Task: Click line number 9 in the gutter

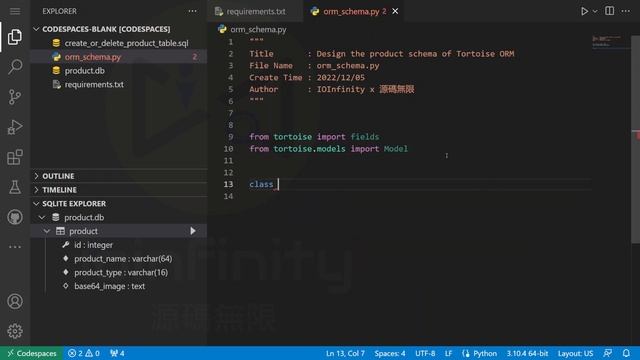Action: pos(231,137)
